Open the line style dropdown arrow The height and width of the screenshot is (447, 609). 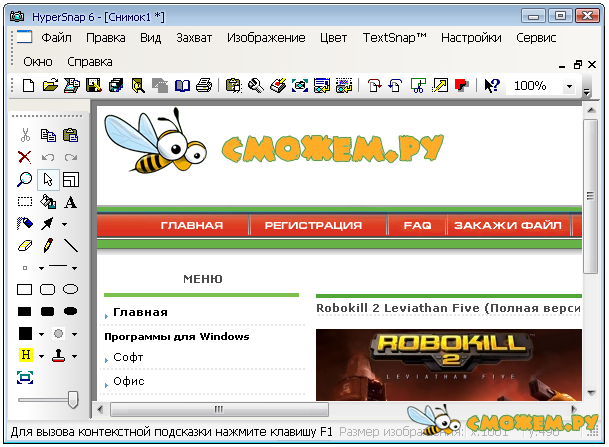coord(74,268)
